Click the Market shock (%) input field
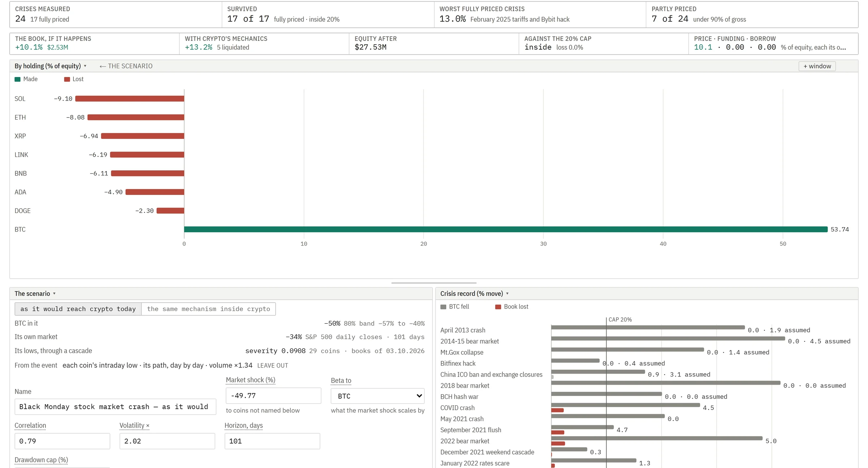Image resolution: width=868 pixels, height=468 pixels. click(273, 396)
